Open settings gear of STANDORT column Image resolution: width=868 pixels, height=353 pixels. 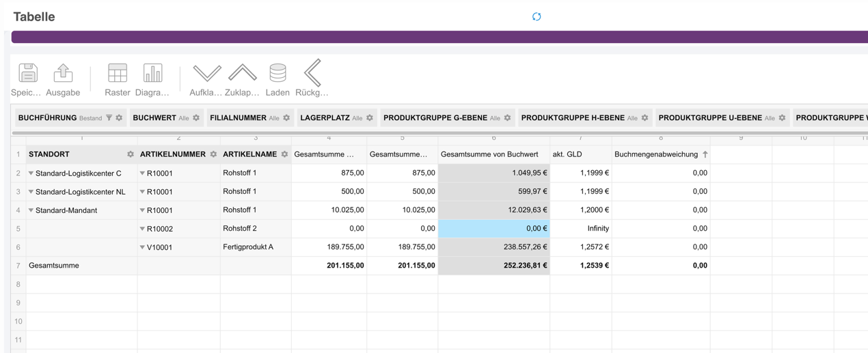(131, 154)
